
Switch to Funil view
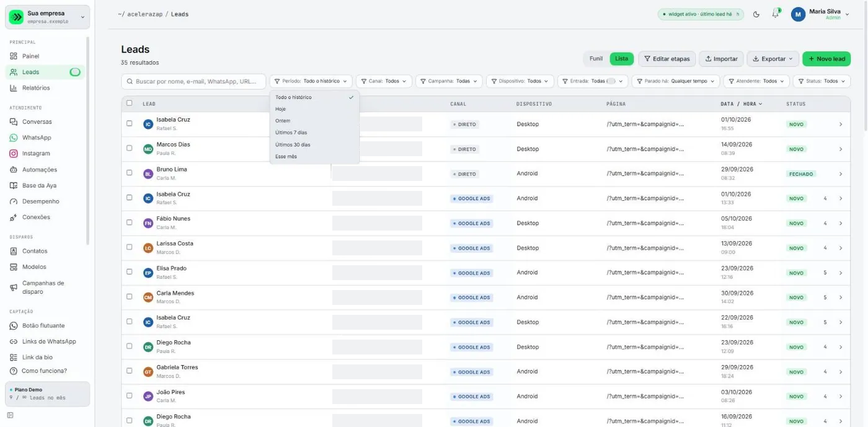pyautogui.click(x=596, y=59)
